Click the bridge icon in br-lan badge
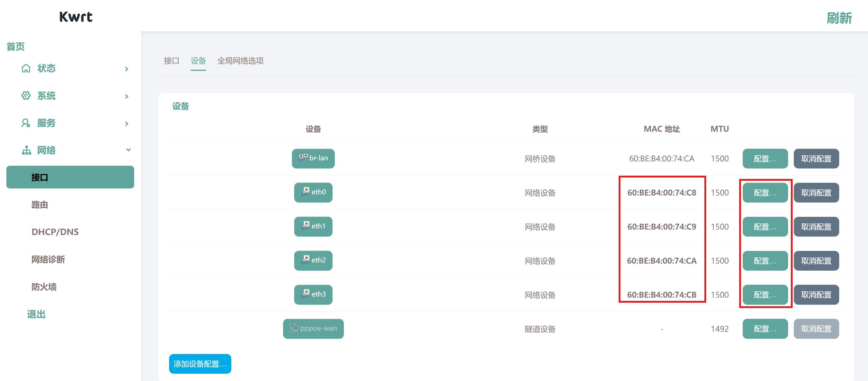This screenshot has height=381, width=868. (x=303, y=157)
